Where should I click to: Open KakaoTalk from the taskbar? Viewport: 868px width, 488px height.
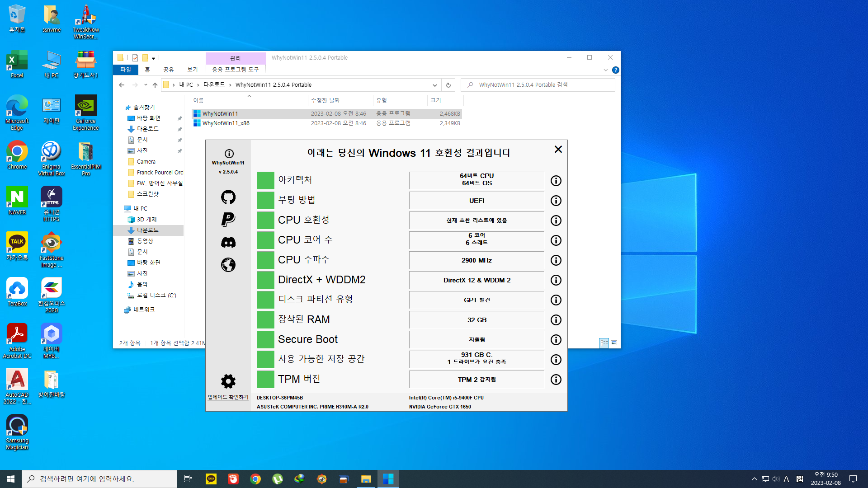(211, 479)
